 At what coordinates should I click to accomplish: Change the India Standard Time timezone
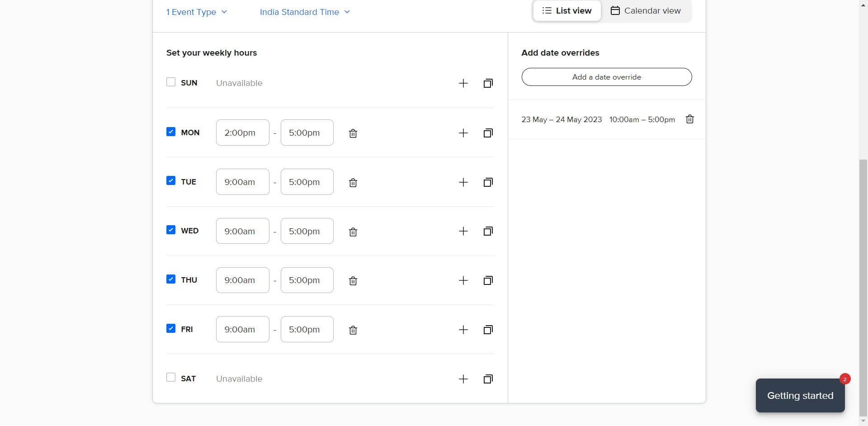[304, 12]
